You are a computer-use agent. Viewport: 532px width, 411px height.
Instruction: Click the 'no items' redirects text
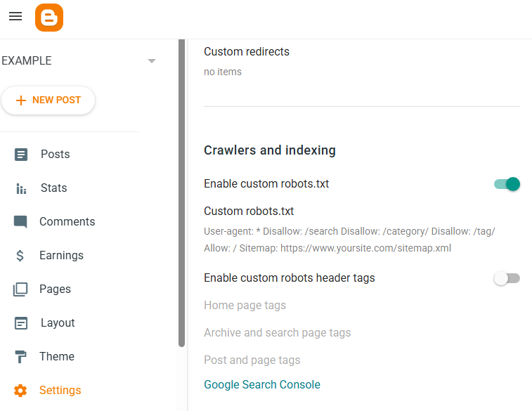pyautogui.click(x=223, y=72)
